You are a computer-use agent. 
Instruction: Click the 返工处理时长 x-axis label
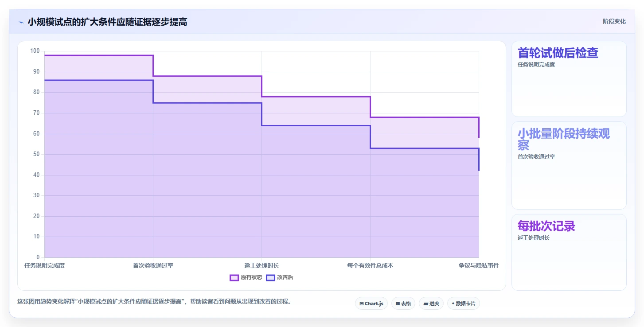(x=262, y=265)
